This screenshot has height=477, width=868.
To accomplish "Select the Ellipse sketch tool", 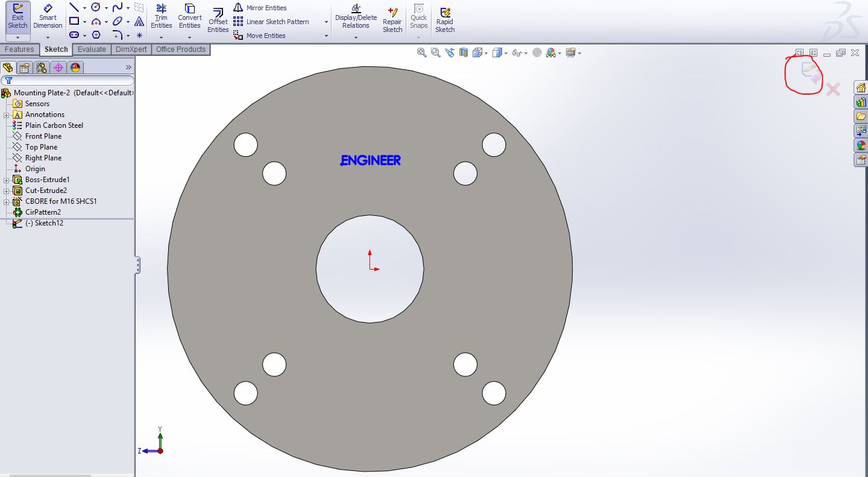I will (118, 22).
